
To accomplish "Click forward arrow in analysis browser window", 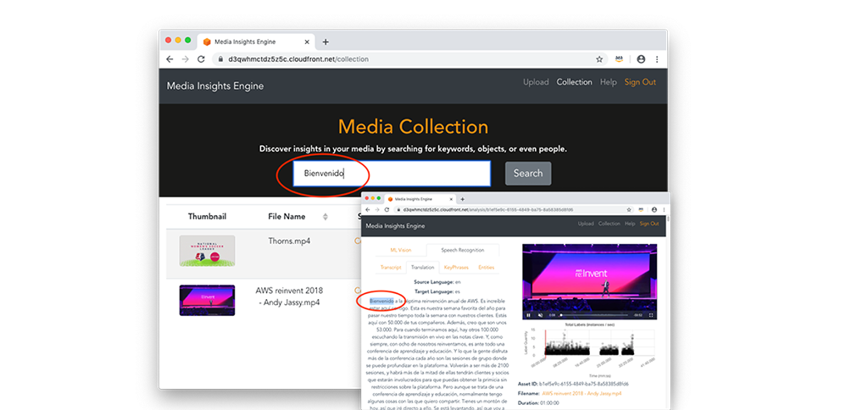I will point(377,210).
